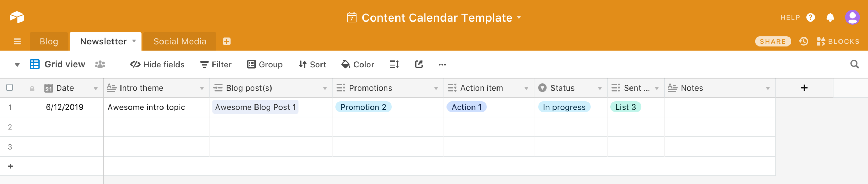Image resolution: width=868 pixels, height=184 pixels.
Task: Open the more options ellipsis menu
Action: (x=442, y=65)
